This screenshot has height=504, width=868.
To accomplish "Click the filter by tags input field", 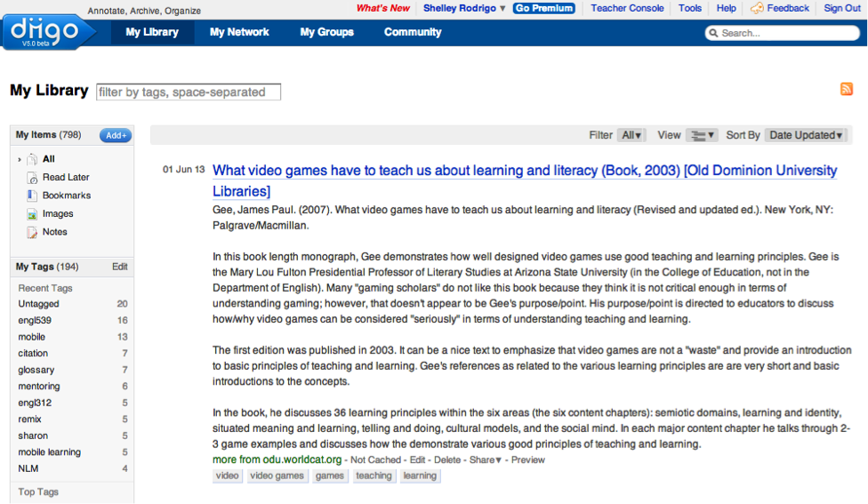I will tap(189, 92).
